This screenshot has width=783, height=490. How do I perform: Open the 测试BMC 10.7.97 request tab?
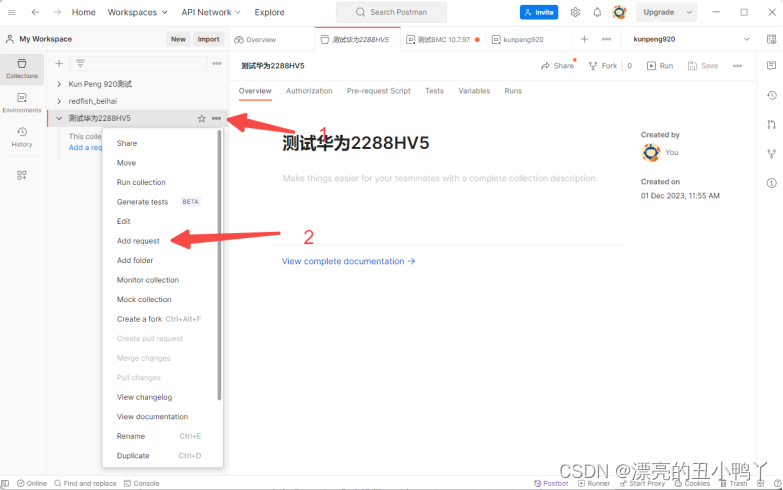pyautogui.click(x=443, y=39)
